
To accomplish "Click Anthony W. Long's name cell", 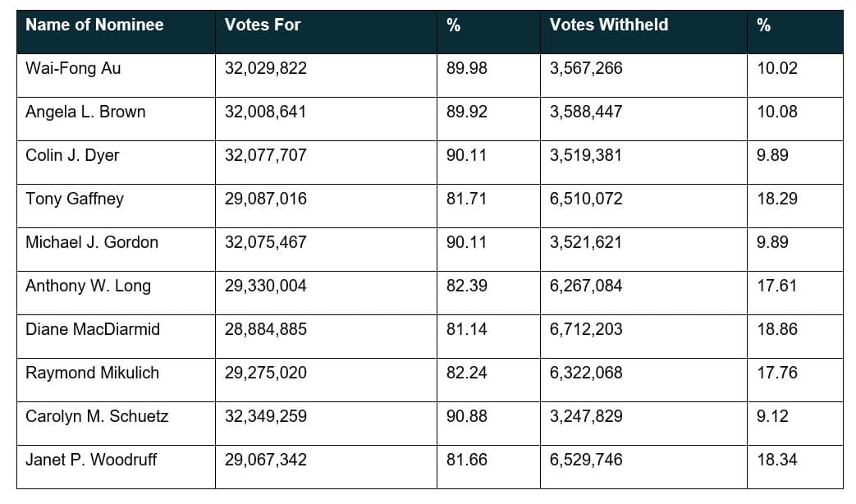I will (88, 286).
